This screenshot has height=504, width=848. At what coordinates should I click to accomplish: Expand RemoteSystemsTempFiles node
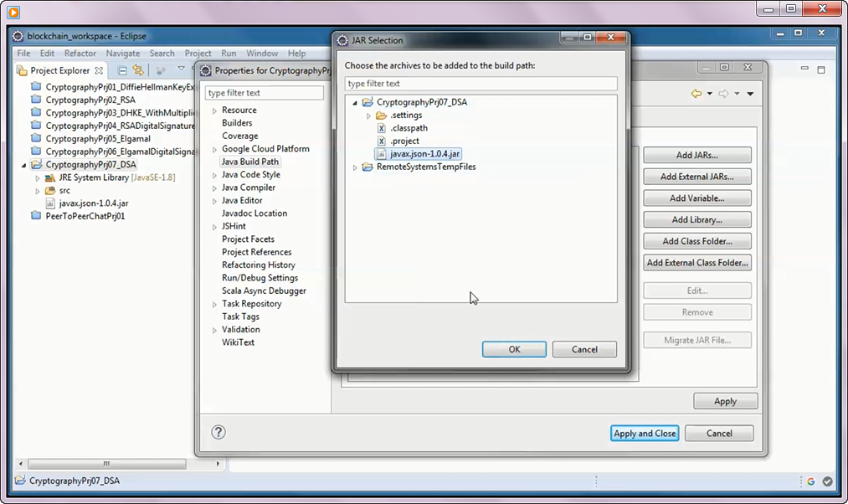pyautogui.click(x=355, y=167)
